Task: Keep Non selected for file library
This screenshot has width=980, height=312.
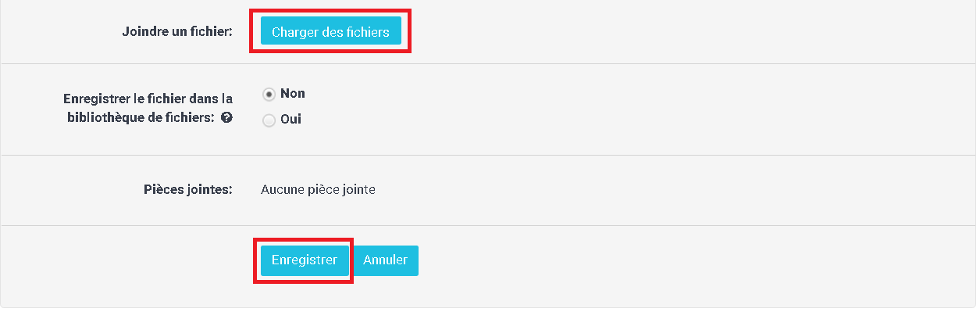Action: [x=269, y=94]
